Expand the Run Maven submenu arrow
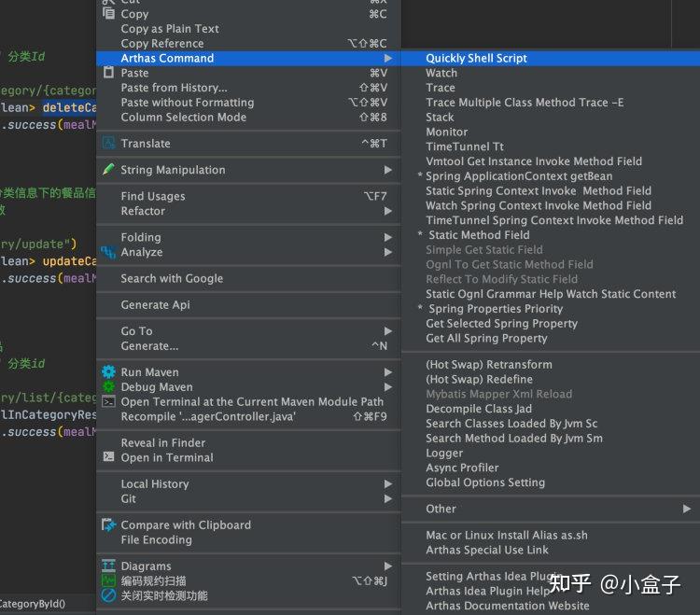This screenshot has width=700, height=615. tap(388, 371)
